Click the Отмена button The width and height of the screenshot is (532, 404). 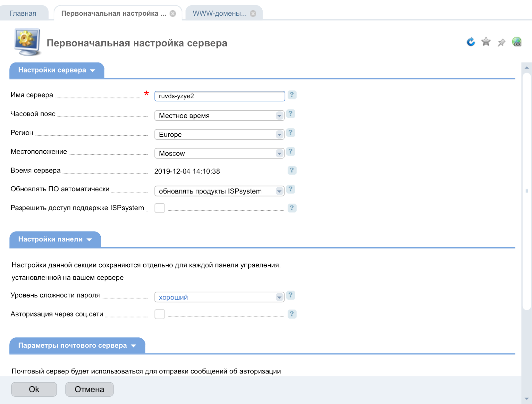(x=89, y=389)
